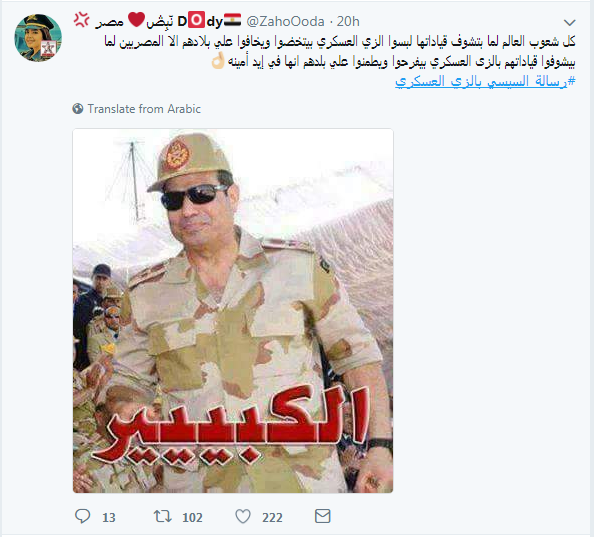Open the 20h timestamp permalink
The image size is (594, 537).
point(348,22)
